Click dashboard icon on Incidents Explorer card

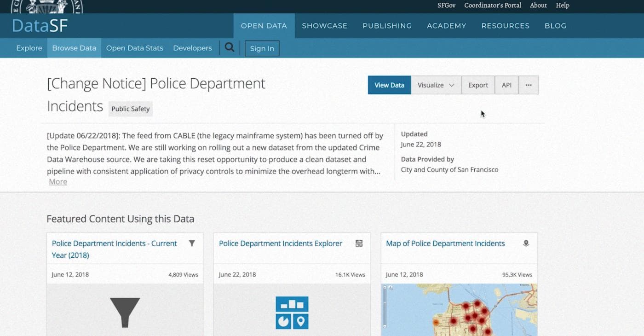click(359, 243)
